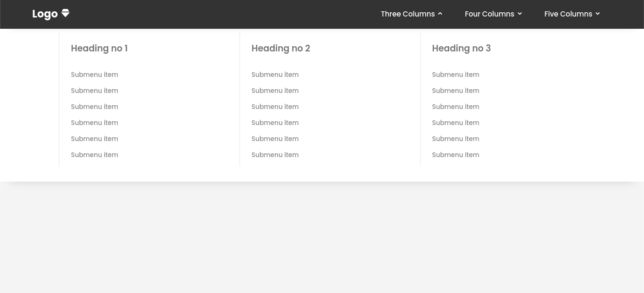Open last Submenu item under Heading no 3
This screenshot has width=644, height=293.
click(455, 155)
